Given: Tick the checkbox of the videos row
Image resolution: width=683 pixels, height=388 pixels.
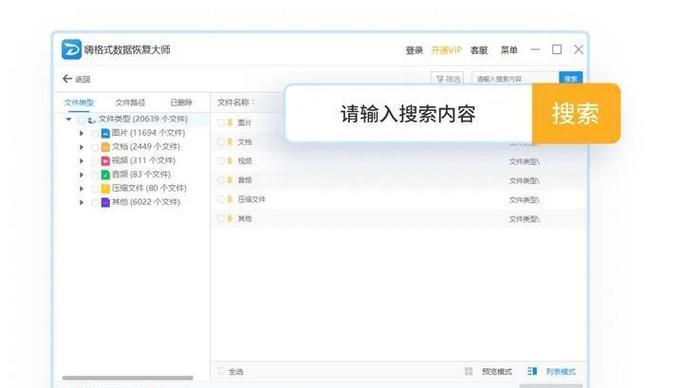Looking at the screenshot, I should pos(221,161).
